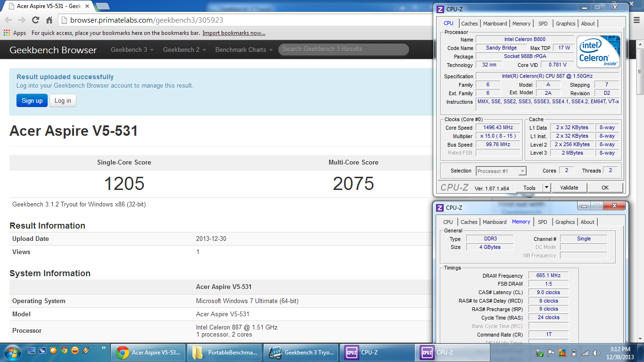Expand the quick launch overflow chevron
Image resolution: width=644 pixels, height=362 pixels.
click(x=104, y=348)
